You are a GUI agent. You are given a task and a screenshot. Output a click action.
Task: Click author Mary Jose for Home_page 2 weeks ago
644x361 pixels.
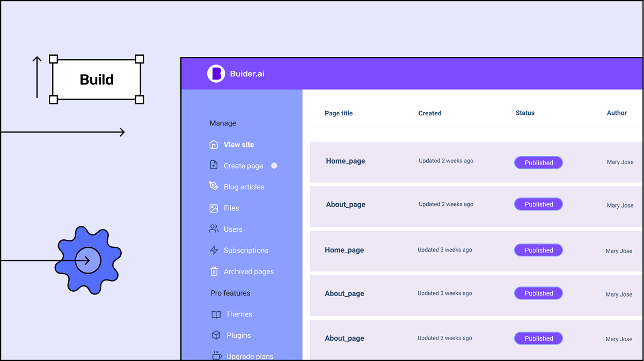tap(620, 162)
